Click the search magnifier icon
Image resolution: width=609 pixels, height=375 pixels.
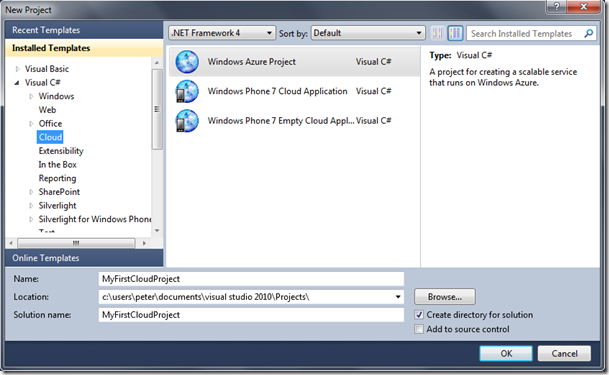pos(589,33)
